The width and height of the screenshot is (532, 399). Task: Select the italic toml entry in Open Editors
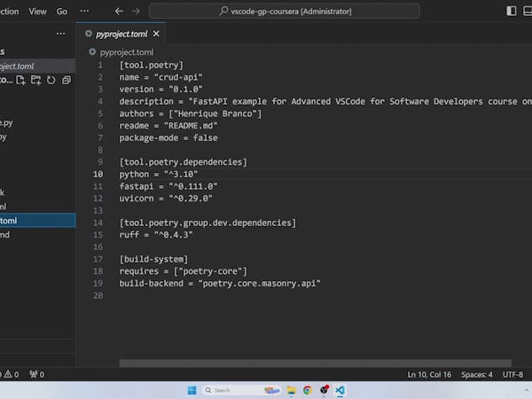(x=37, y=66)
